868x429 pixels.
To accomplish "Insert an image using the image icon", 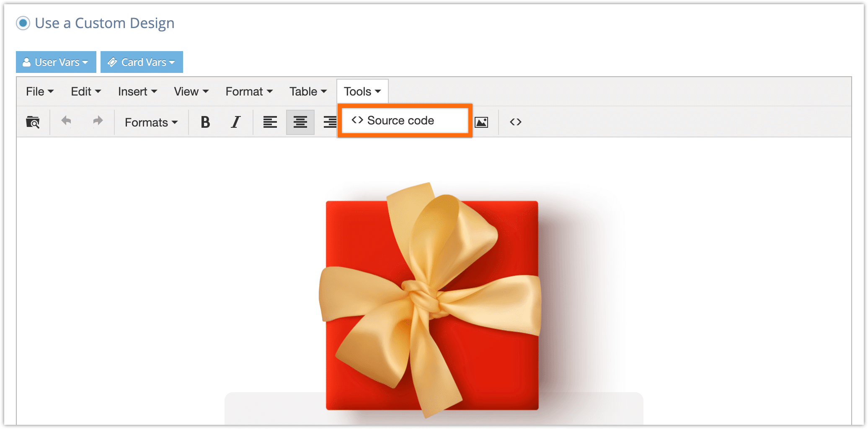I will coord(482,122).
